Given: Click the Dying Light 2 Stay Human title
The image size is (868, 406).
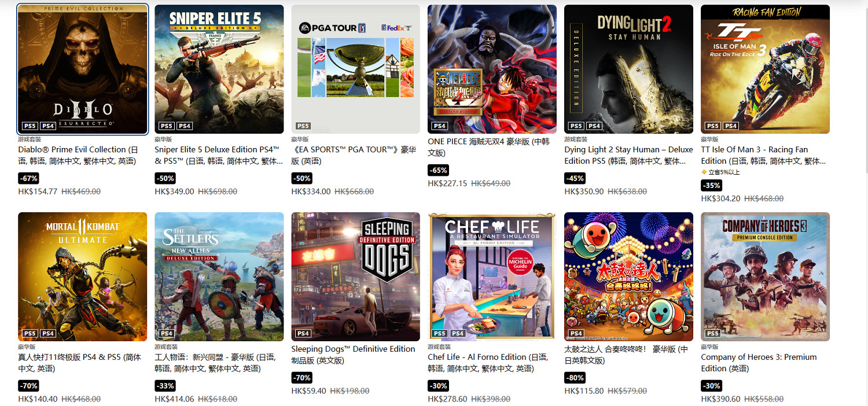Looking at the screenshot, I should [x=628, y=155].
